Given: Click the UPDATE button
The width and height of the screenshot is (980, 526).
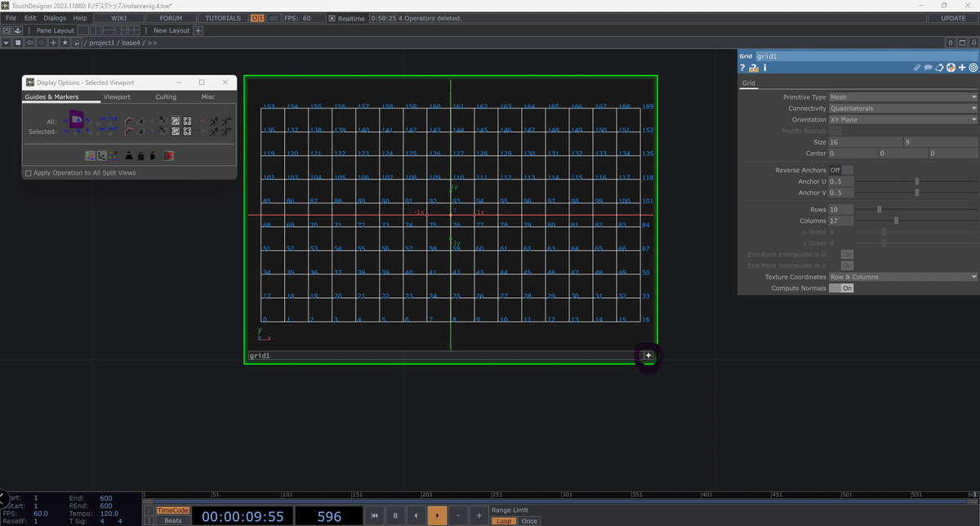Looking at the screenshot, I should point(953,18).
